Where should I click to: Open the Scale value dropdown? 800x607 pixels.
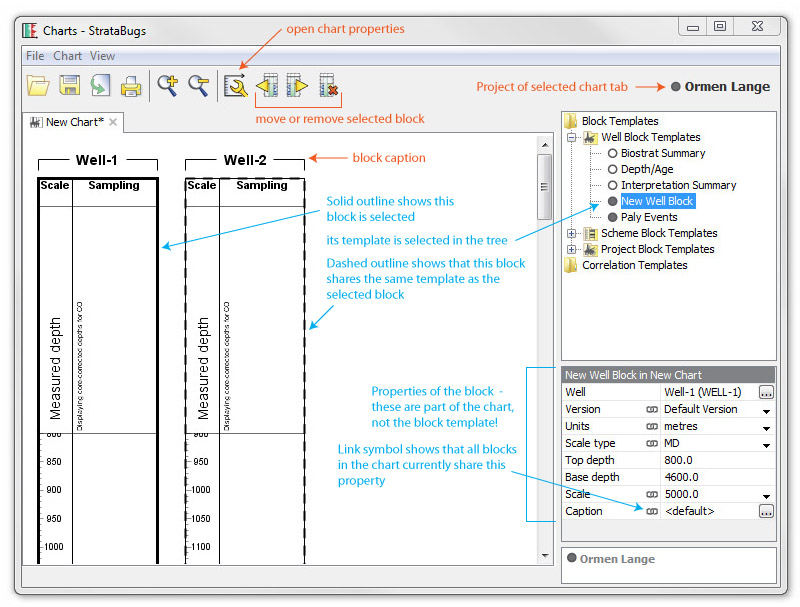(x=766, y=496)
